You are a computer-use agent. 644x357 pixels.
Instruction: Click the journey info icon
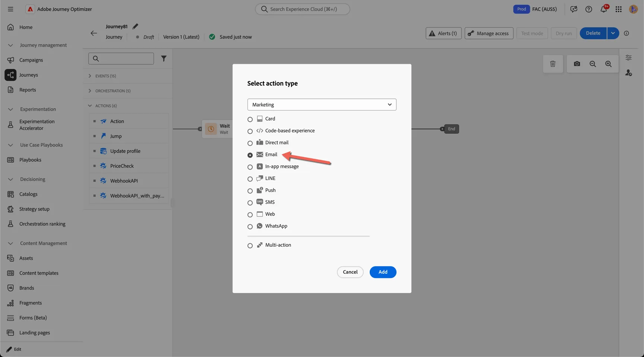coord(626,33)
